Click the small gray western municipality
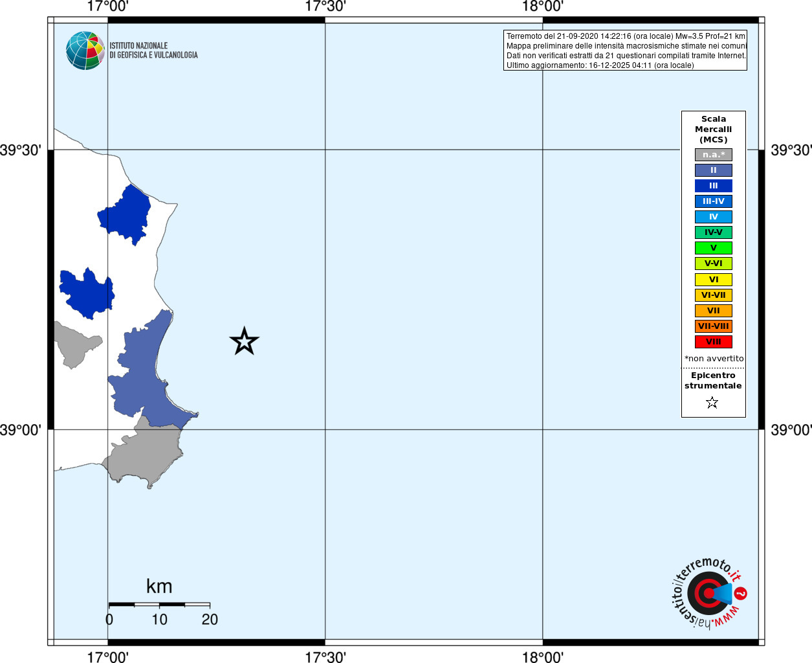Viewport: 812px width, 663px height. click(74, 343)
